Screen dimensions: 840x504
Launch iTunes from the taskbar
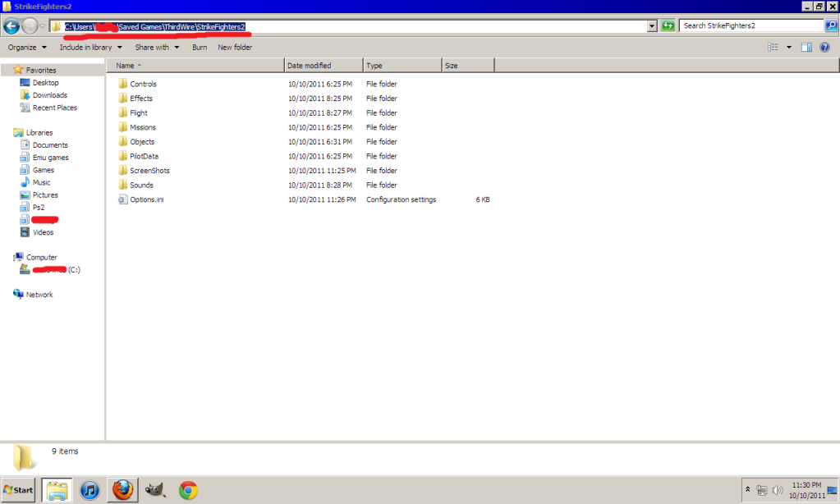[x=90, y=490]
